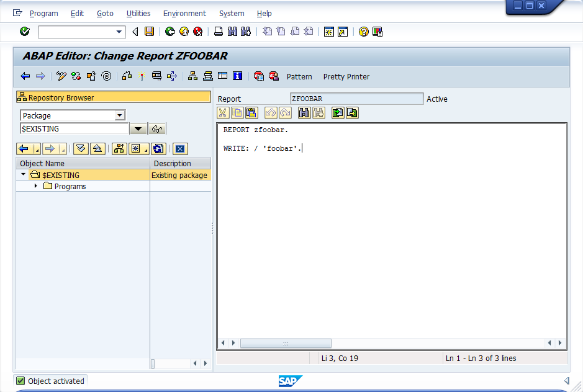Collapse the $EXISTING tree node
583x392 pixels.
click(x=23, y=174)
